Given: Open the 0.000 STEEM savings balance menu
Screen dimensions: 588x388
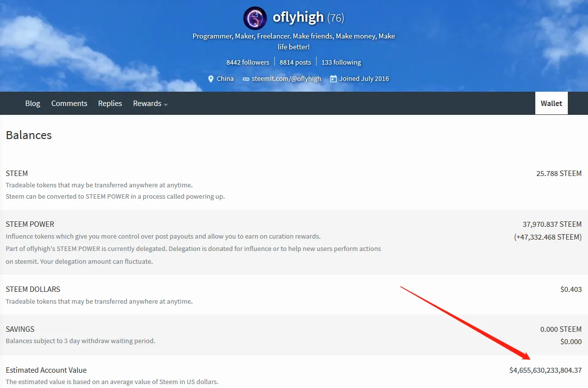Looking at the screenshot, I should 561,329.
